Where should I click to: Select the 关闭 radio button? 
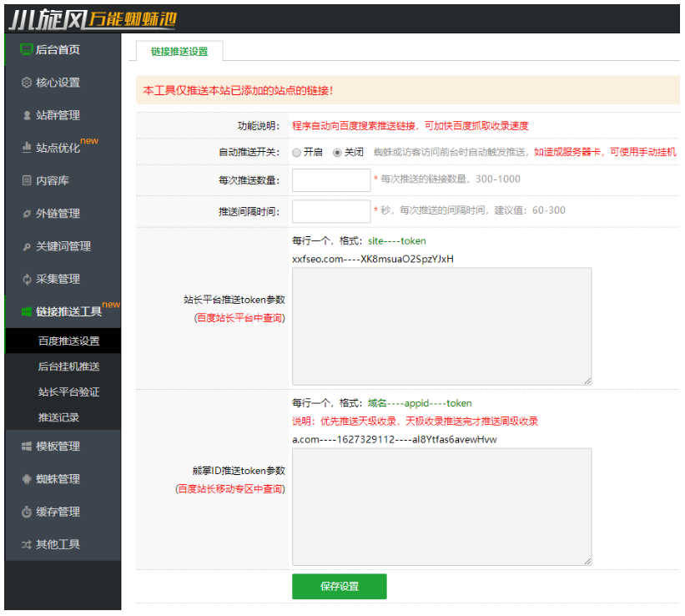coord(337,153)
